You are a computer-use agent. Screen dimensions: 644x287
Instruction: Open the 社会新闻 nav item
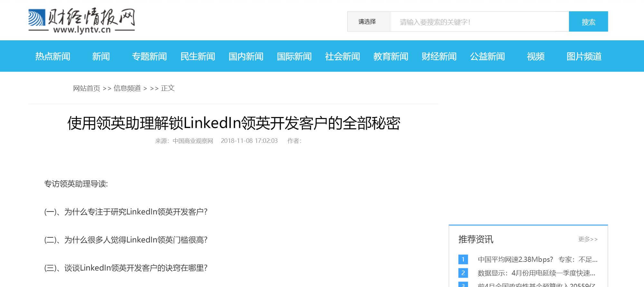coord(343,56)
